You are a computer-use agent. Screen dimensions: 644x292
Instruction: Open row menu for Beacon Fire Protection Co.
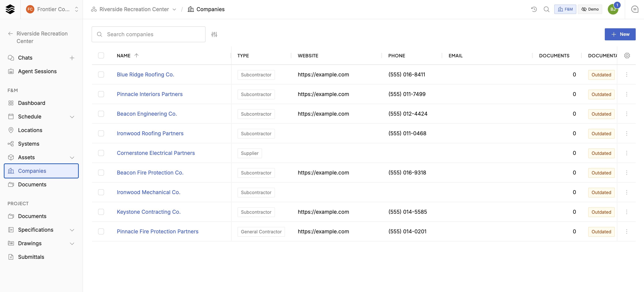pos(626,173)
